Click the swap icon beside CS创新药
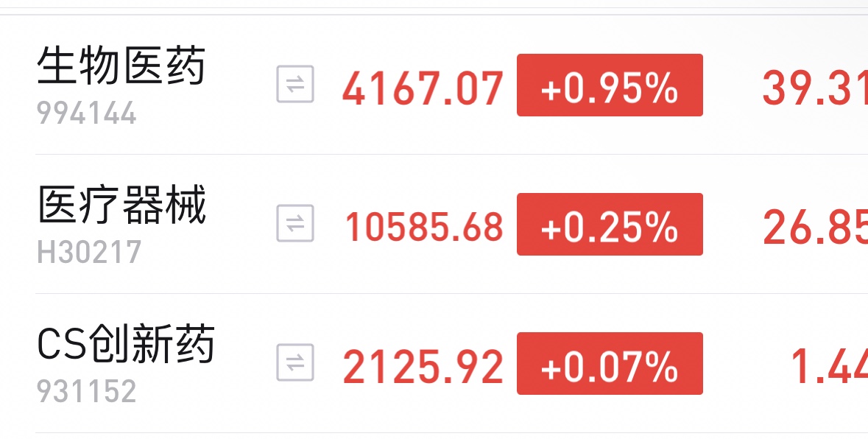Viewport: 868px width, 439px height. coord(295,362)
